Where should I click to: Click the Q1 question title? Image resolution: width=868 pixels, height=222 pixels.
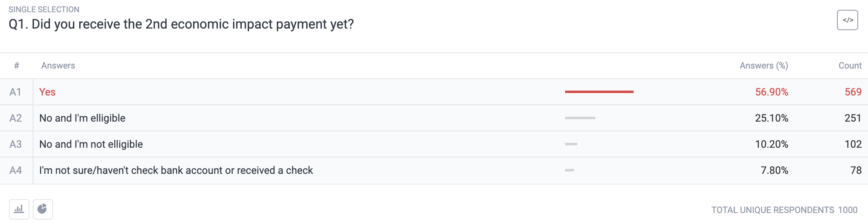[181, 24]
